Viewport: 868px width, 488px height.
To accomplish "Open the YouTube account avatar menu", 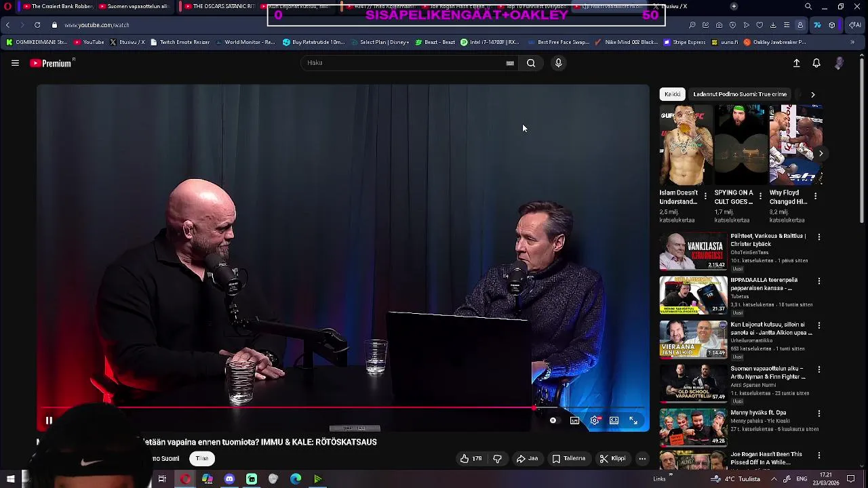I will point(840,63).
